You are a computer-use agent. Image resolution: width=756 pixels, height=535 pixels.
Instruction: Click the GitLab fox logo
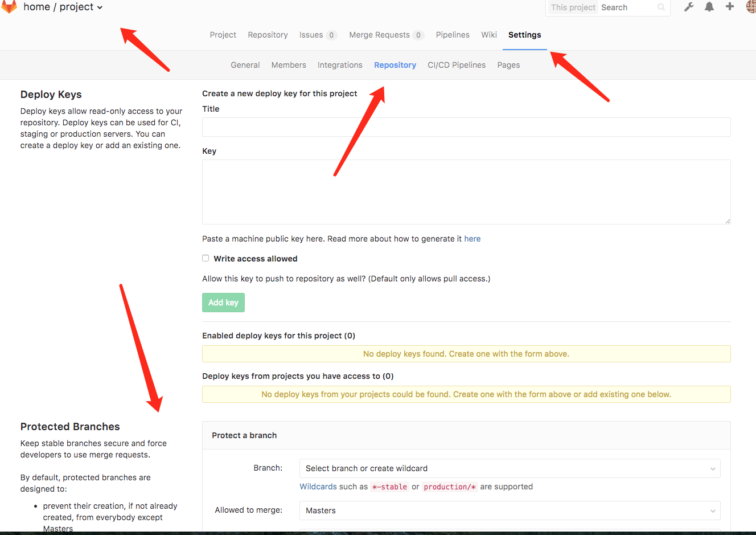[9, 6]
